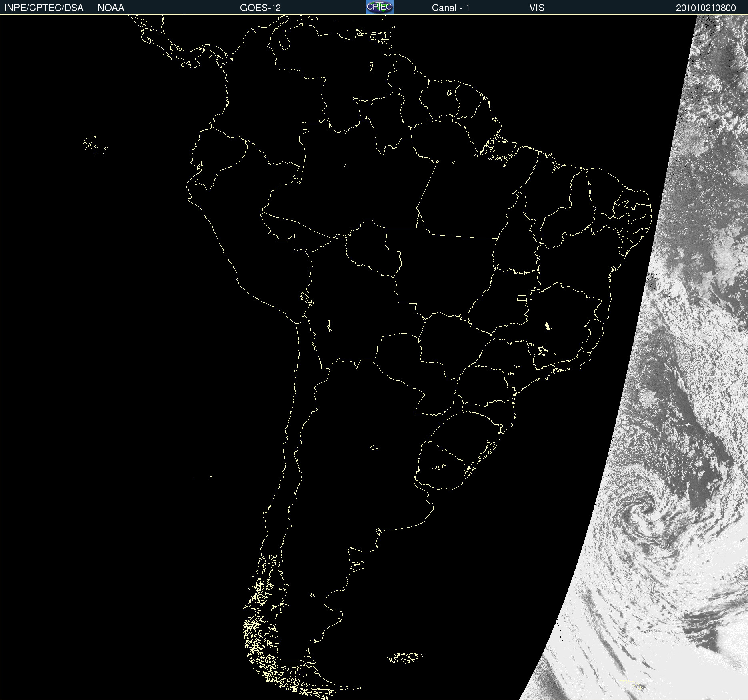Image resolution: width=748 pixels, height=700 pixels.
Task: Click the VIS channel label
Action: pos(537,8)
